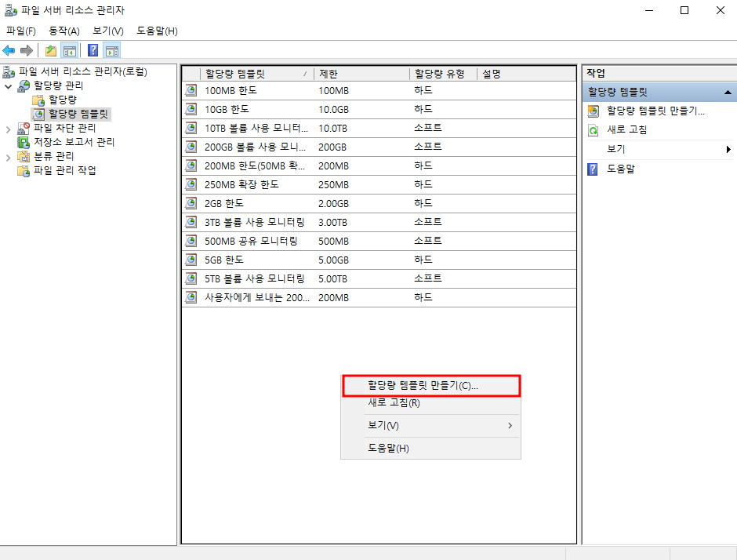Screen dimensions: 737x560
Task: Select 할당량 템플릿 node in tree
Action: [78, 114]
